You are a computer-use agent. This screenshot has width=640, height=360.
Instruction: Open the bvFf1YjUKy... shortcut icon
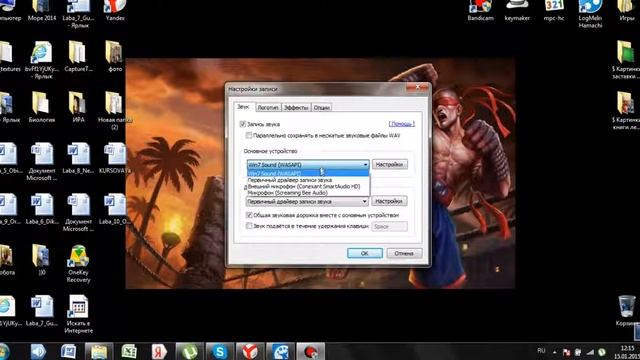[x=42, y=60]
